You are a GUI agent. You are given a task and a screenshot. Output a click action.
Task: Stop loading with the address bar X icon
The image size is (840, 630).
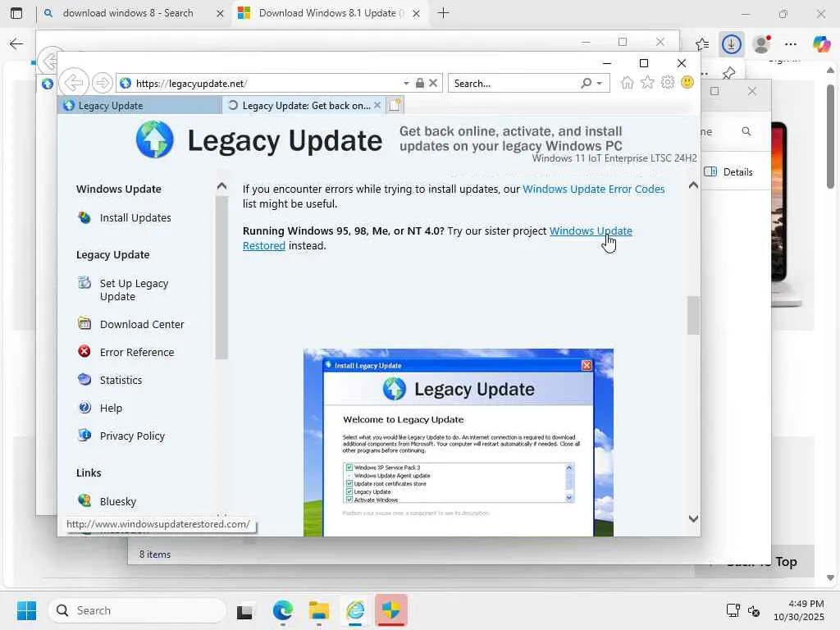433,83
